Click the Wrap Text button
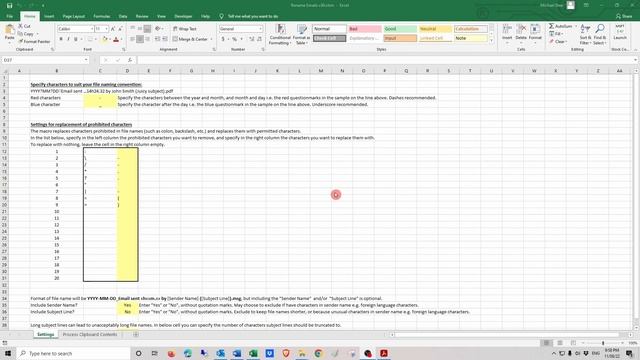This screenshot has height=360, width=640. click(x=184, y=29)
